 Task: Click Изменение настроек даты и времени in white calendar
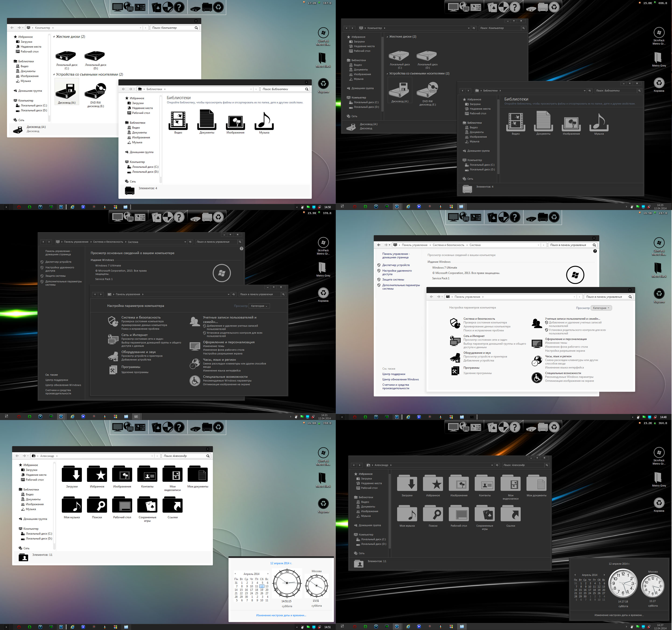point(281,615)
